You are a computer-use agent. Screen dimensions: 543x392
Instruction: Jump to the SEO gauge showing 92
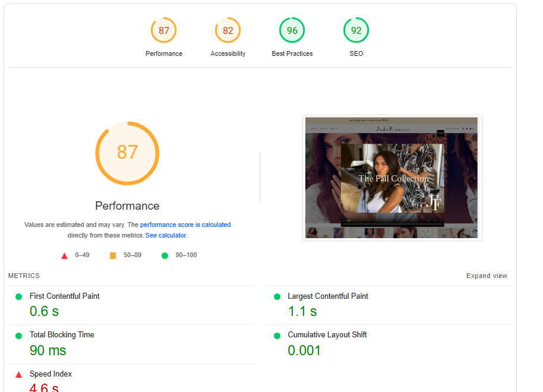[356, 30]
